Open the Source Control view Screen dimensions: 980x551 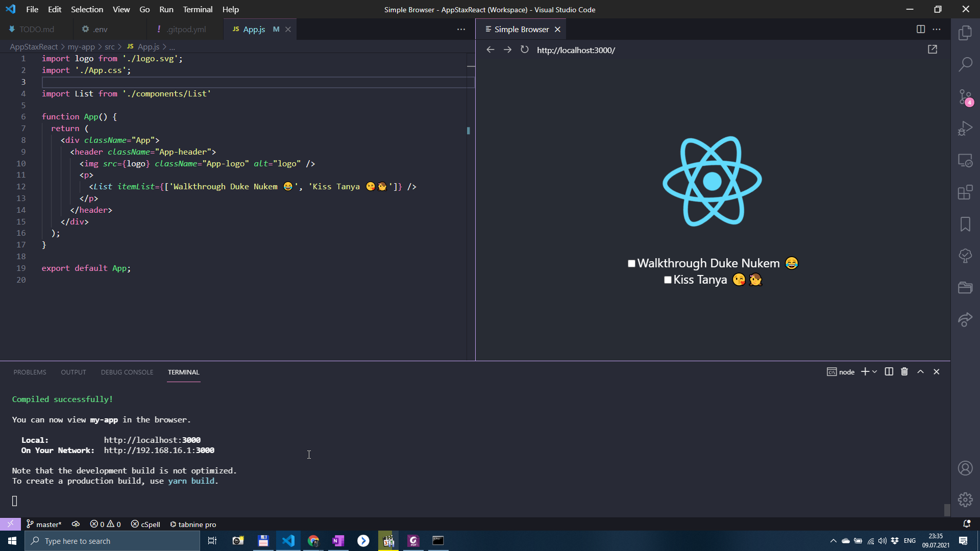(x=965, y=97)
